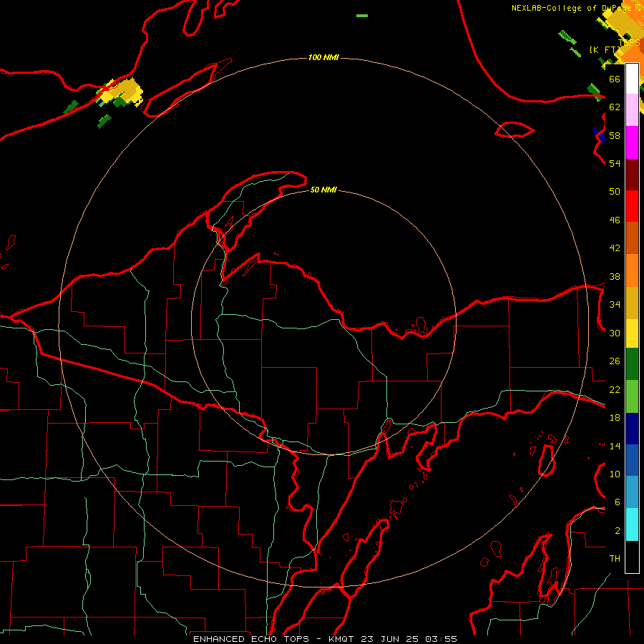The height and width of the screenshot is (644, 644).
Task: Select the bright red legend swatch
Action: [632, 206]
